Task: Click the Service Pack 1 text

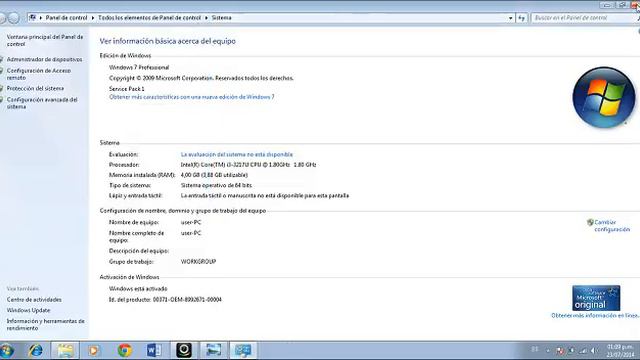Action: pyautogui.click(x=127, y=89)
